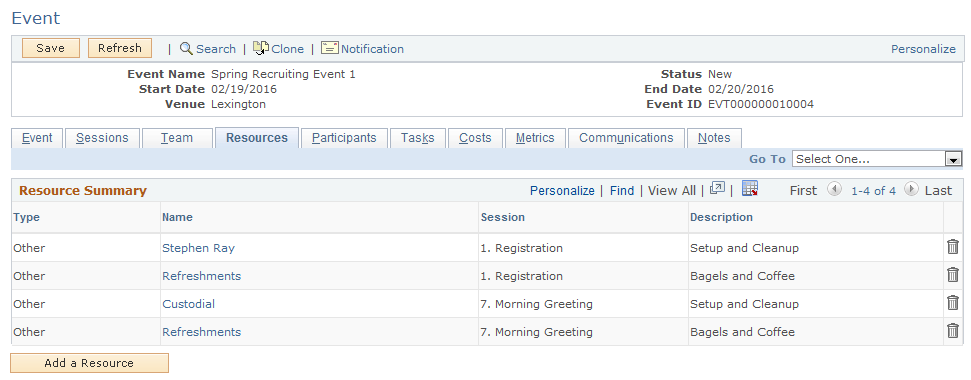Open the Participants tab

click(344, 138)
